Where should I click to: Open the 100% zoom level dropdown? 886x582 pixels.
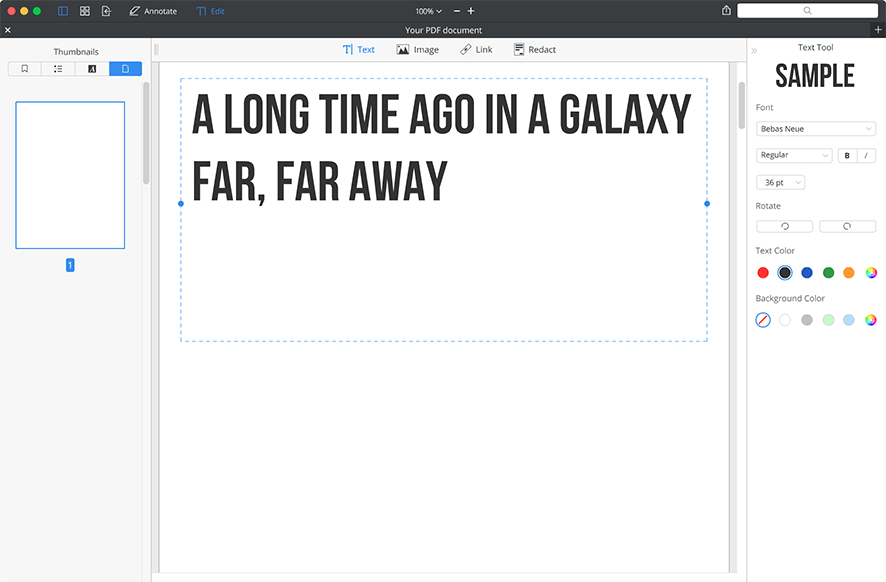pos(428,11)
